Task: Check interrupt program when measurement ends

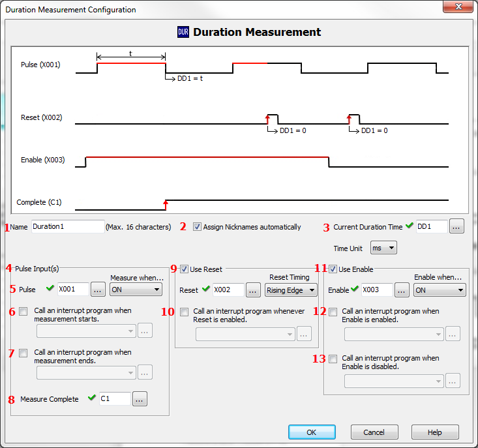Action: tap(23, 353)
